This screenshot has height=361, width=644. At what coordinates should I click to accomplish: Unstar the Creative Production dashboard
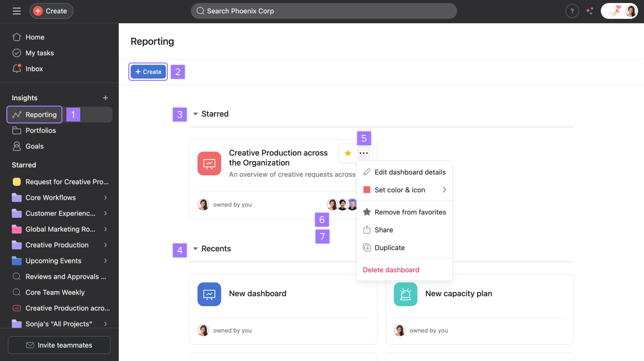tap(347, 153)
